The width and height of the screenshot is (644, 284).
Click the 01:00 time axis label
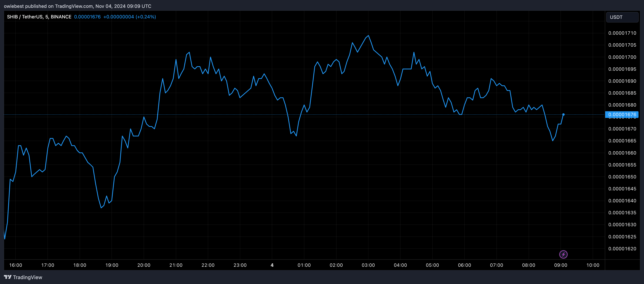[x=304, y=265]
